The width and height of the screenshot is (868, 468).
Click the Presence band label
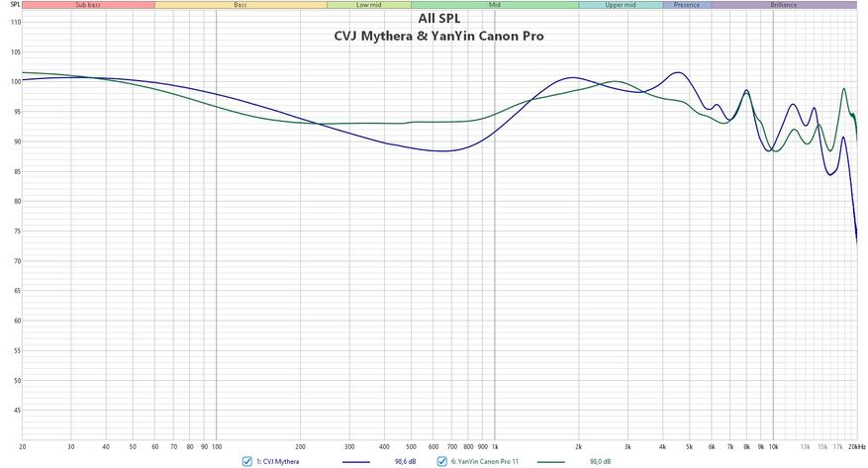tap(687, 5)
